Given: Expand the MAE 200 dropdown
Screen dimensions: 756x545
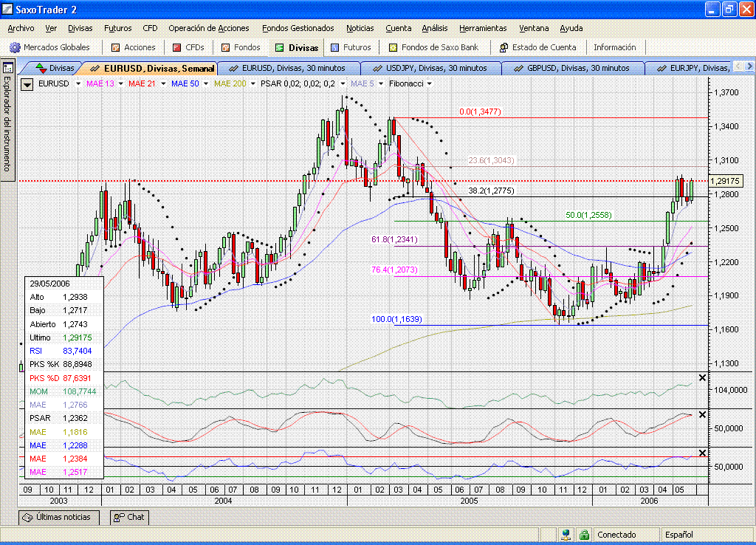Looking at the screenshot, I should [x=252, y=84].
